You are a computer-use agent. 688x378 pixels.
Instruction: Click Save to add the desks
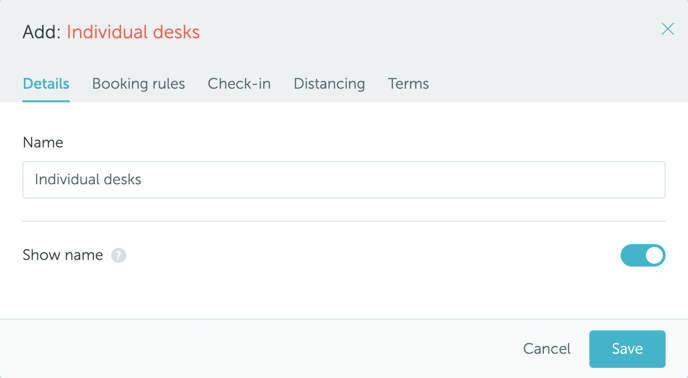tap(627, 349)
